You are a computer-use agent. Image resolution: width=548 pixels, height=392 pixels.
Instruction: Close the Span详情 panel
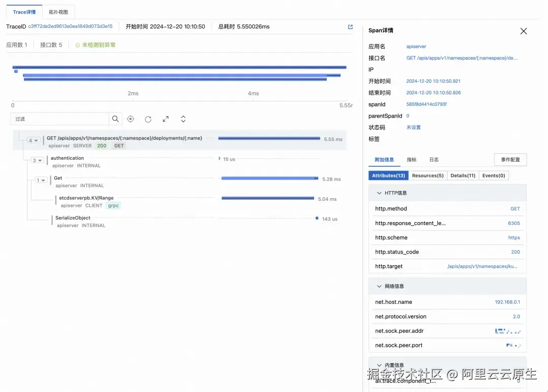point(524,31)
